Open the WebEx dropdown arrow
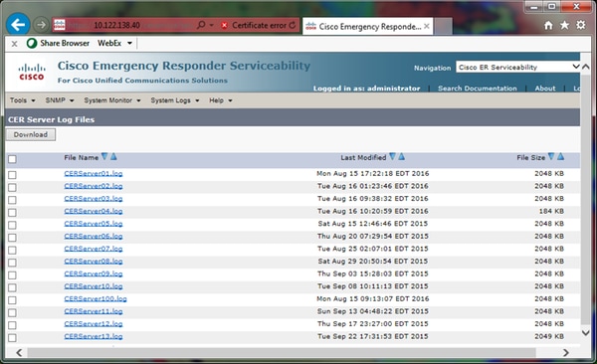Screen dimensions: 597x364 [x=129, y=43]
